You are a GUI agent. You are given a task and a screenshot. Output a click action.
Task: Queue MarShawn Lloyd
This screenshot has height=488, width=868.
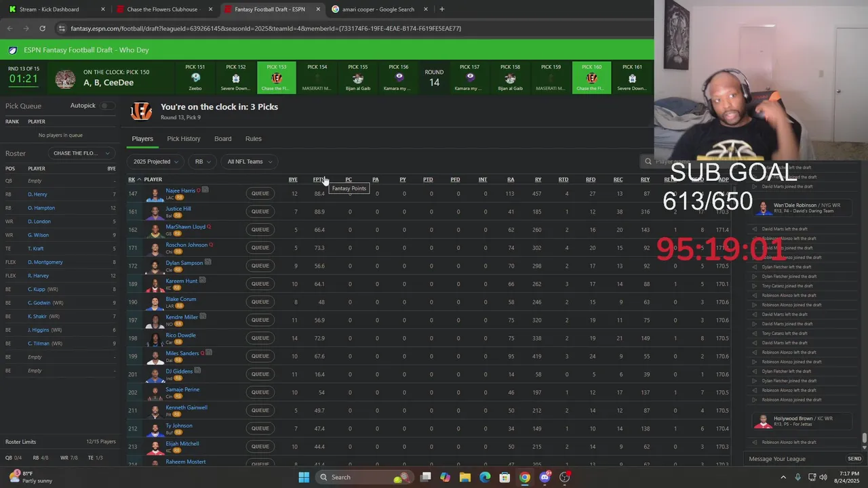click(x=260, y=230)
